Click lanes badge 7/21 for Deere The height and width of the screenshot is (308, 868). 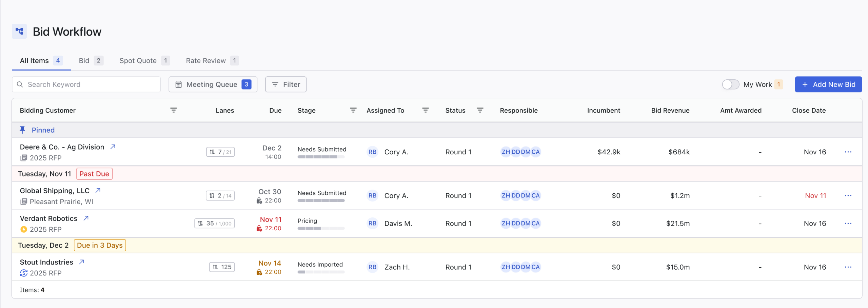(220, 152)
